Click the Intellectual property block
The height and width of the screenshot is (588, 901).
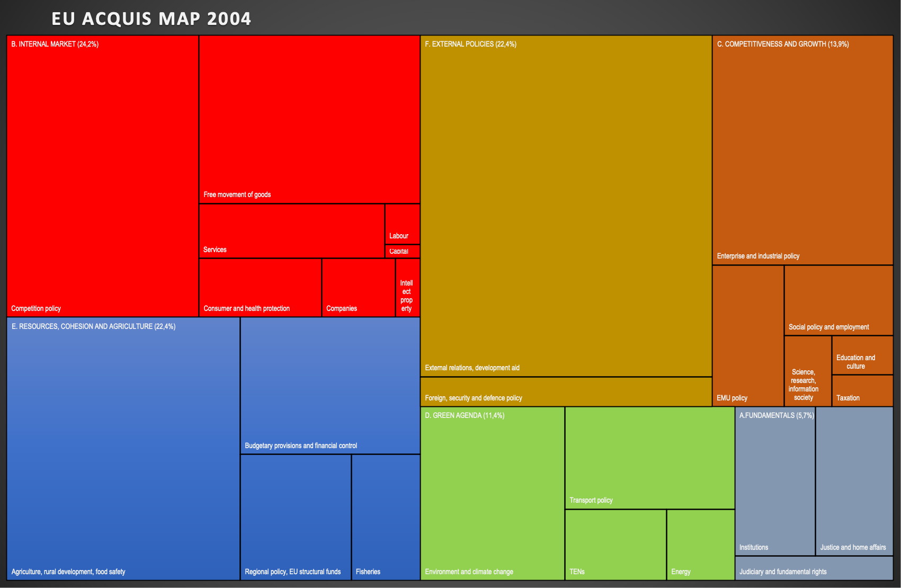407,288
